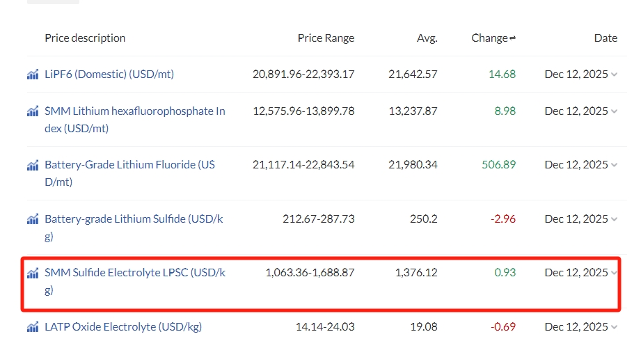Click the Price description column header
This screenshot has width=641, height=364.
(x=85, y=38)
